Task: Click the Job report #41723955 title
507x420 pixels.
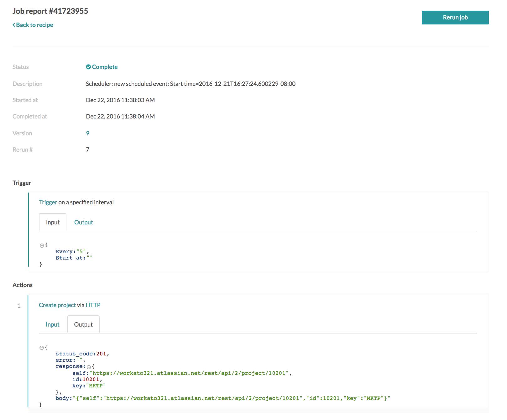Action: [50, 11]
